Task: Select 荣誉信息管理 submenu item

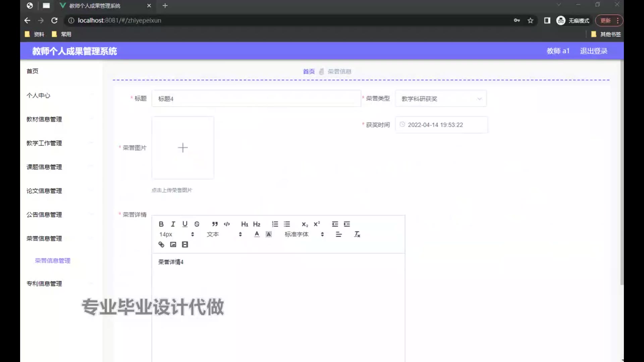Action: (53, 260)
